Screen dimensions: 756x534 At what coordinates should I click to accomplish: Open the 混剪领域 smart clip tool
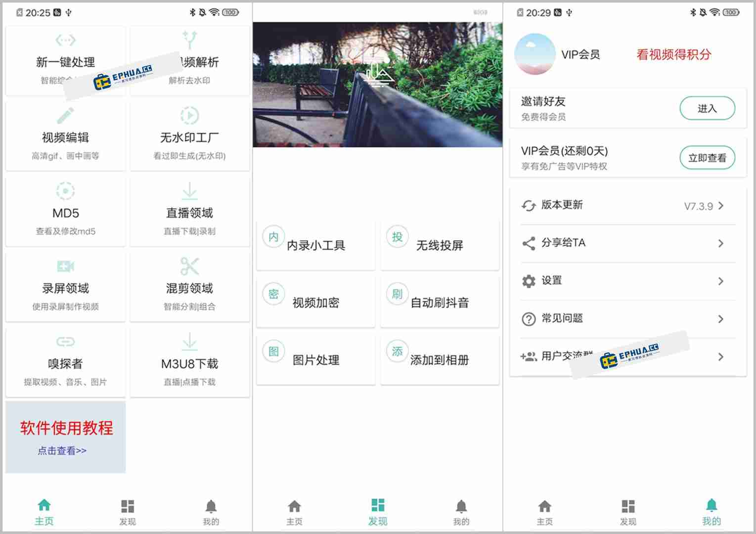189,287
